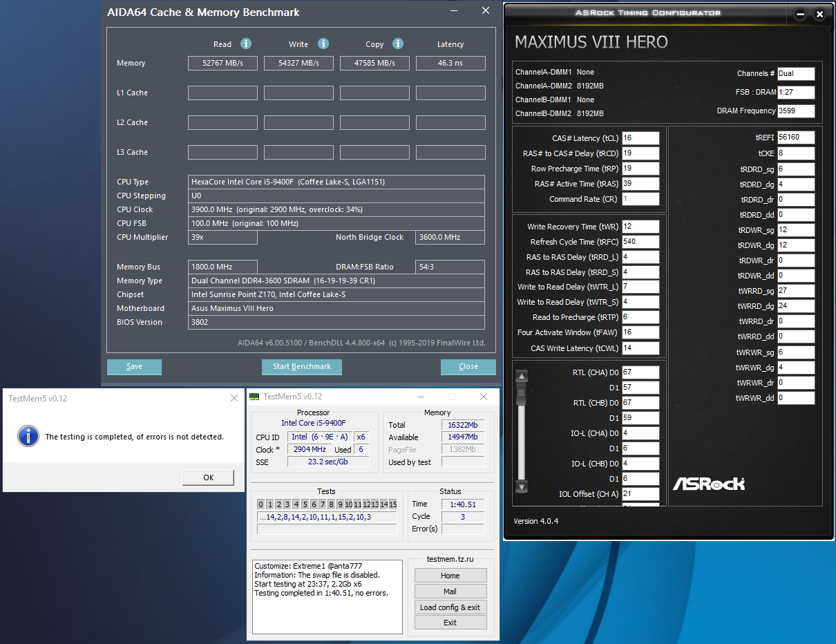Click Start Benchmark in AIDA64
Screen dimensions: 836x644
[302, 366]
